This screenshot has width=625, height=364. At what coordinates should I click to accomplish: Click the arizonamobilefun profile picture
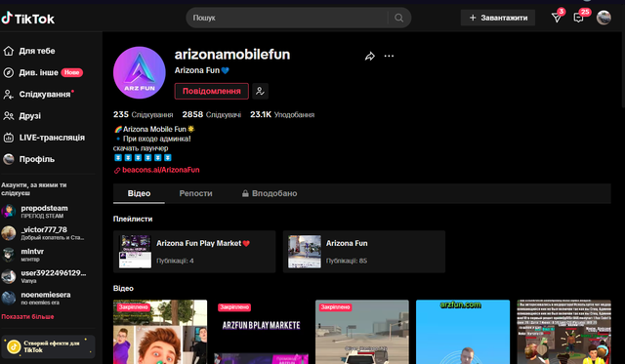(140, 72)
